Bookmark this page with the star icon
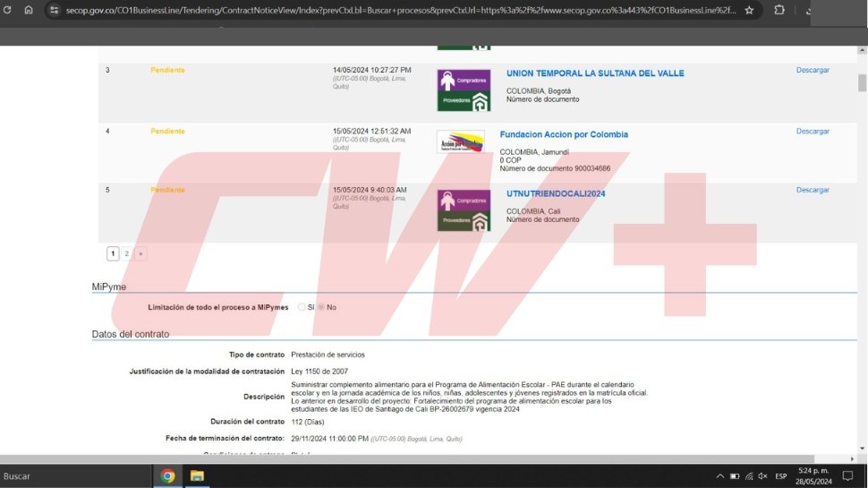868x488 pixels. coord(749,10)
